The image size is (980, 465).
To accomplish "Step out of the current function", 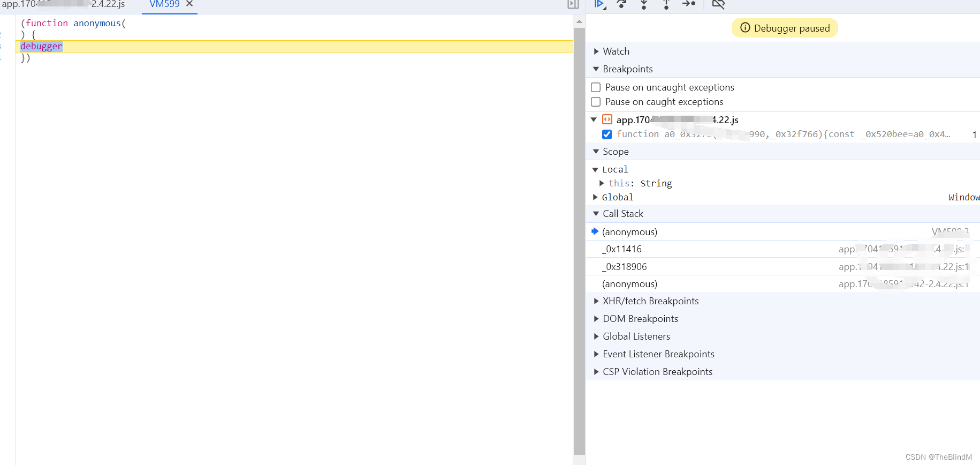I will click(666, 4).
